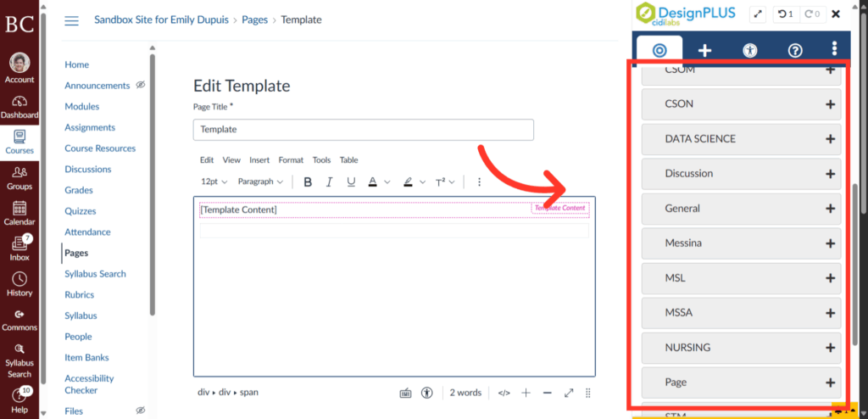
Task: Open DesignPLUS accessibility tab
Action: 749,51
